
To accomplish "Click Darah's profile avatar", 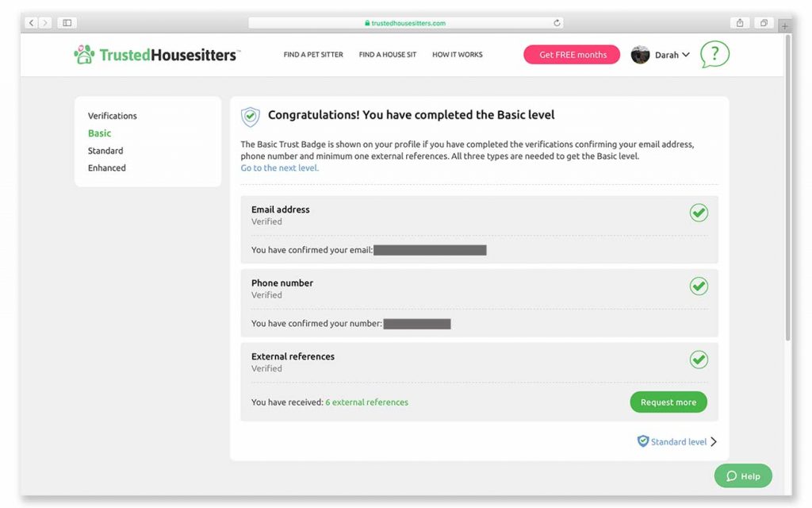I will click(x=640, y=55).
